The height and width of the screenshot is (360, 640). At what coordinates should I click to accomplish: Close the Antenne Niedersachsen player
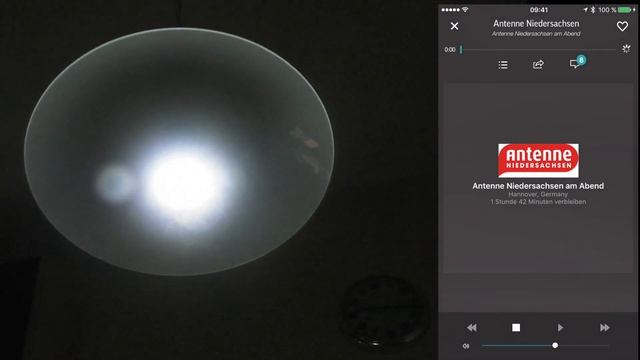click(454, 26)
